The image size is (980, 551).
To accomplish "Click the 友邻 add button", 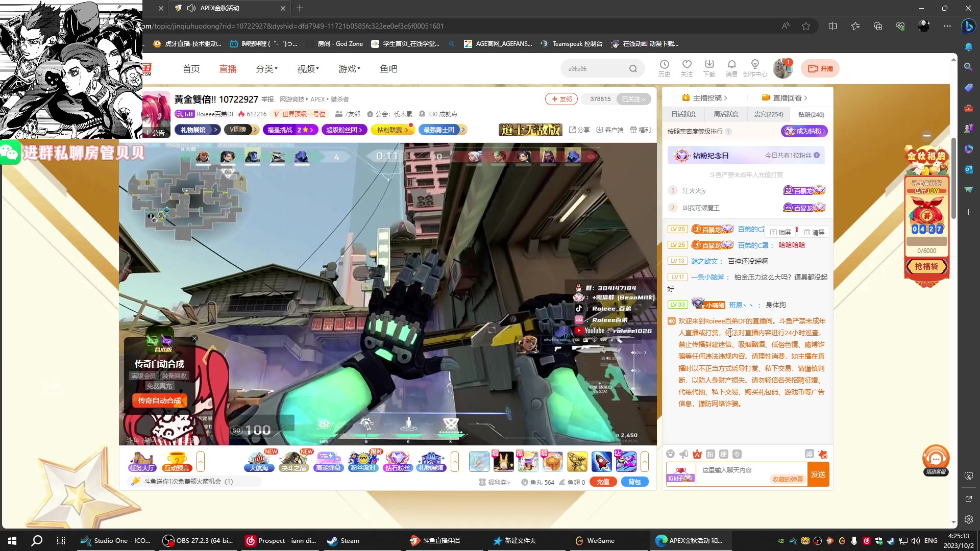I will tap(561, 99).
